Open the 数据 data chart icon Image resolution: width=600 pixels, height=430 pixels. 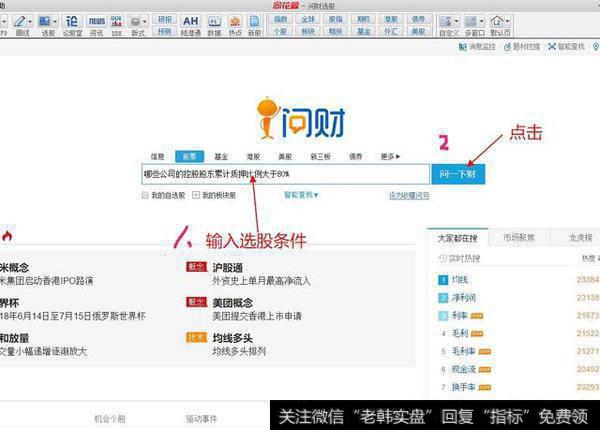[213, 22]
